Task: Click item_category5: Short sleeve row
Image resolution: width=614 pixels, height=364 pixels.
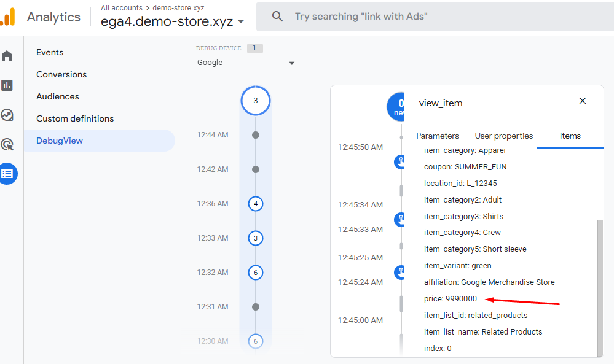Action: (475, 249)
